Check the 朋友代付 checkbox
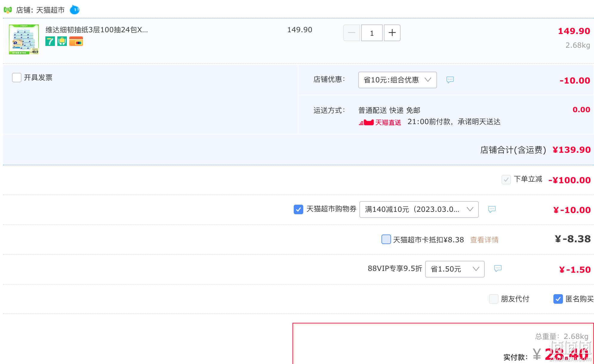Viewport: 594px width, 364px height. (x=494, y=299)
